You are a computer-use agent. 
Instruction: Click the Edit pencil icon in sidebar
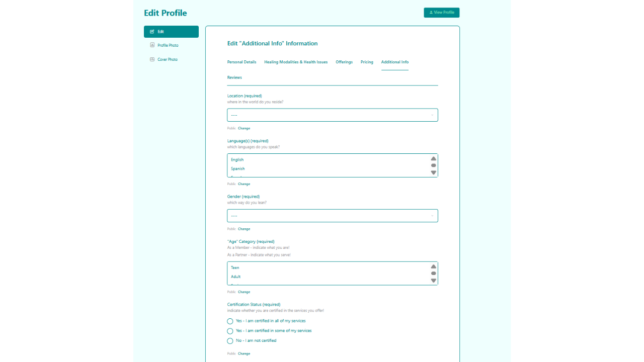point(152,32)
